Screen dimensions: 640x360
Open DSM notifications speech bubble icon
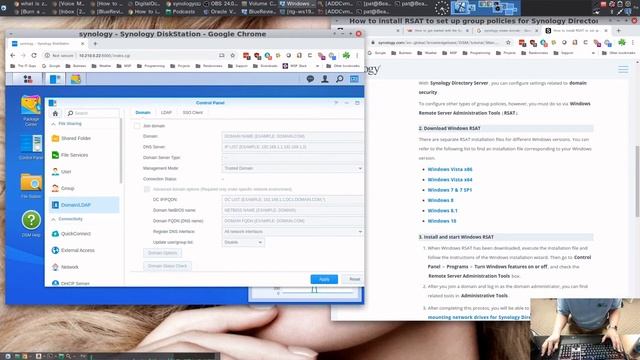pyautogui.click(x=310, y=79)
